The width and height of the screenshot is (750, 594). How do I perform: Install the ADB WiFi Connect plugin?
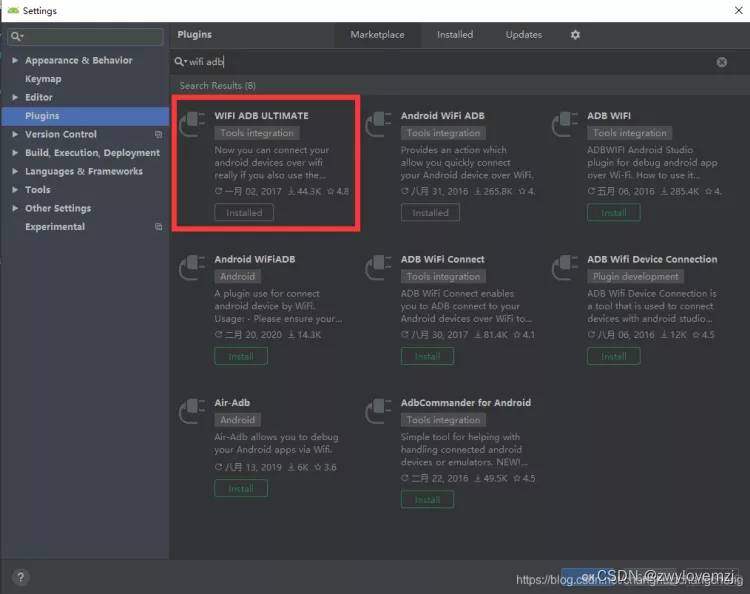pos(428,356)
